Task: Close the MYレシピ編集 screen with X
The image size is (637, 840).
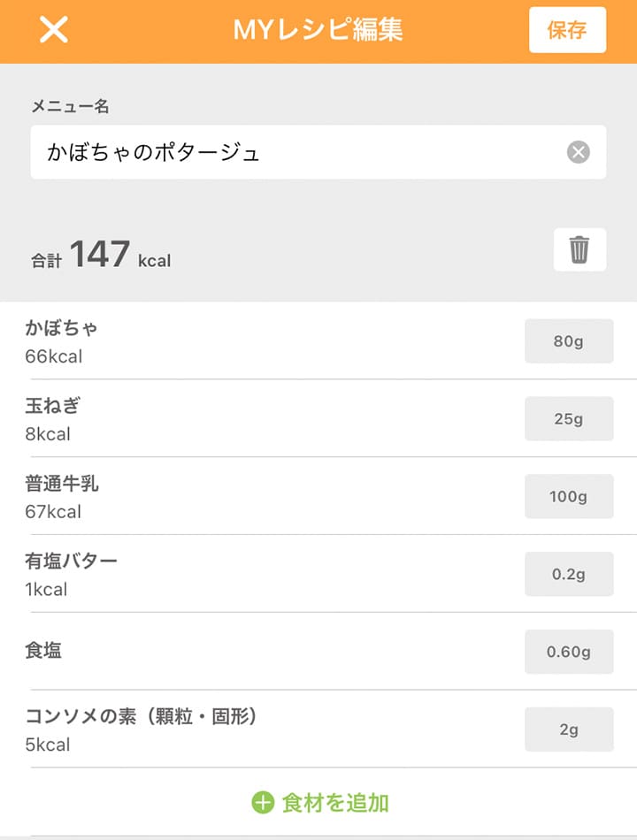Action: tap(54, 29)
